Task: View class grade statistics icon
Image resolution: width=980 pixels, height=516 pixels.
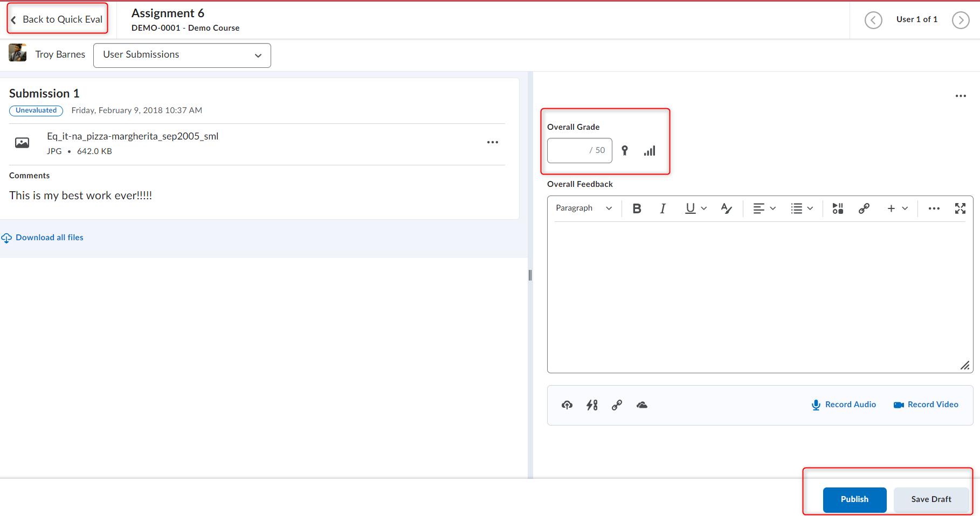Action: click(650, 151)
